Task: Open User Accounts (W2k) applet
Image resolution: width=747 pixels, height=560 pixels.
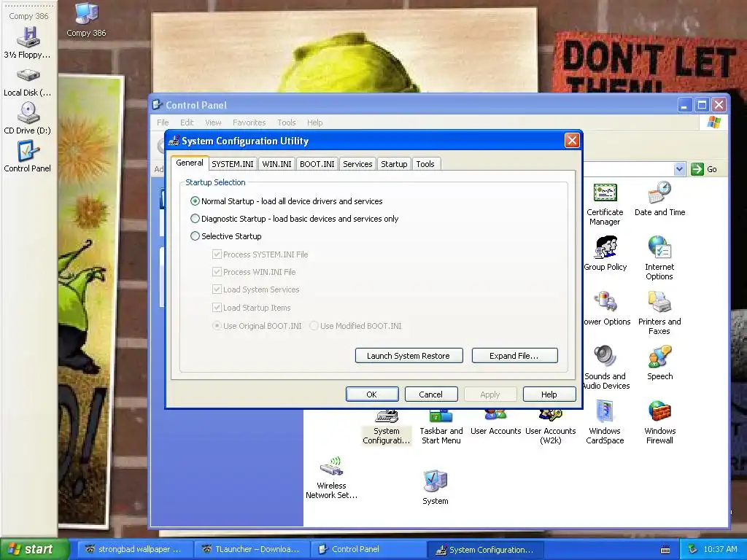Action: click(551, 427)
